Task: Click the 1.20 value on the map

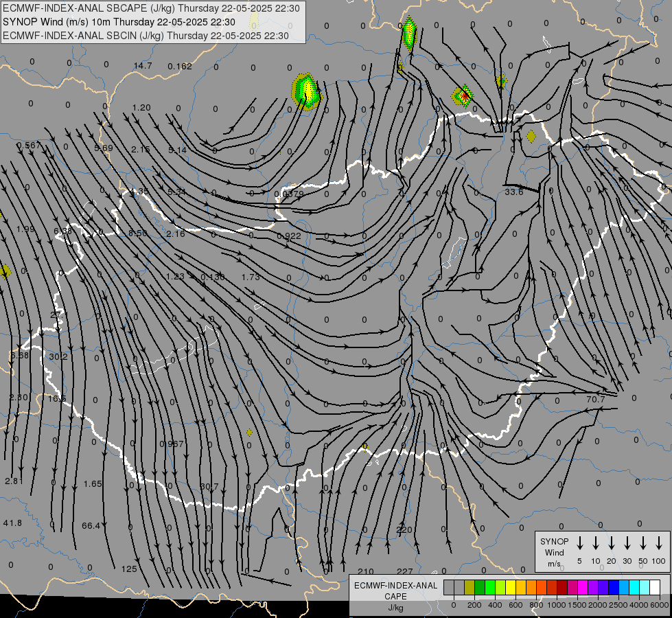Action: click(x=141, y=107)
